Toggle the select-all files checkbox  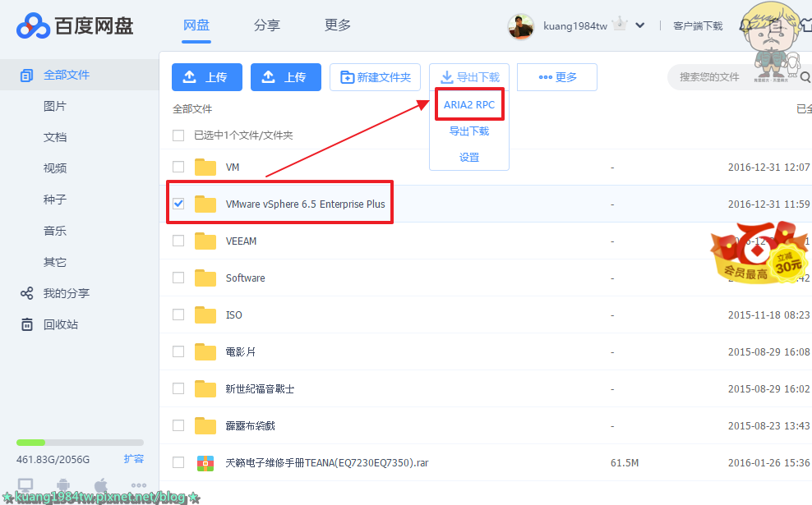click(178, 135)
